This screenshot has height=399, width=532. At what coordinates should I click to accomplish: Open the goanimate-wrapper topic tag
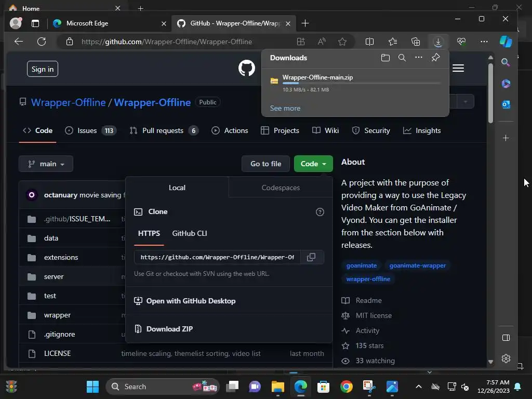[x=418, y=265]
